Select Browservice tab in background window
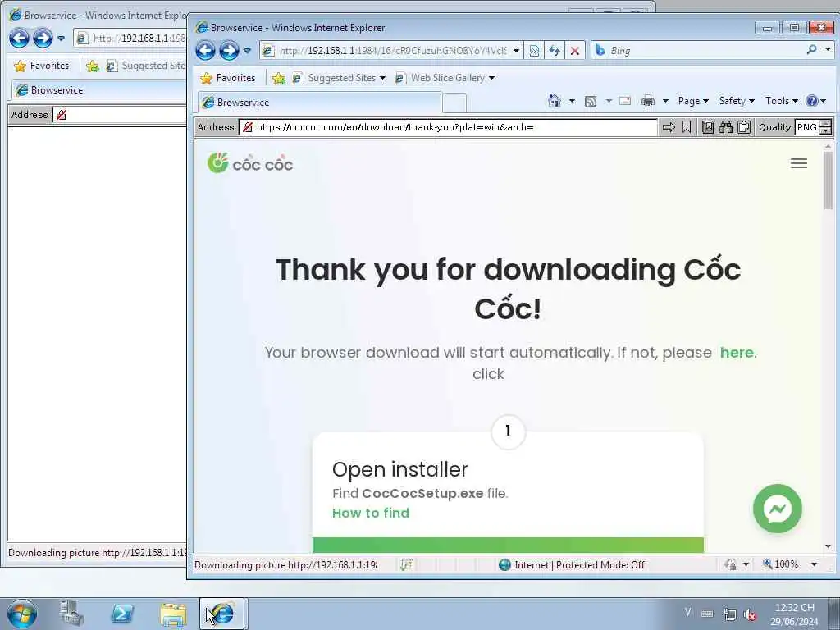Viewport: 840px width, 630px height. tap(99, 90)
